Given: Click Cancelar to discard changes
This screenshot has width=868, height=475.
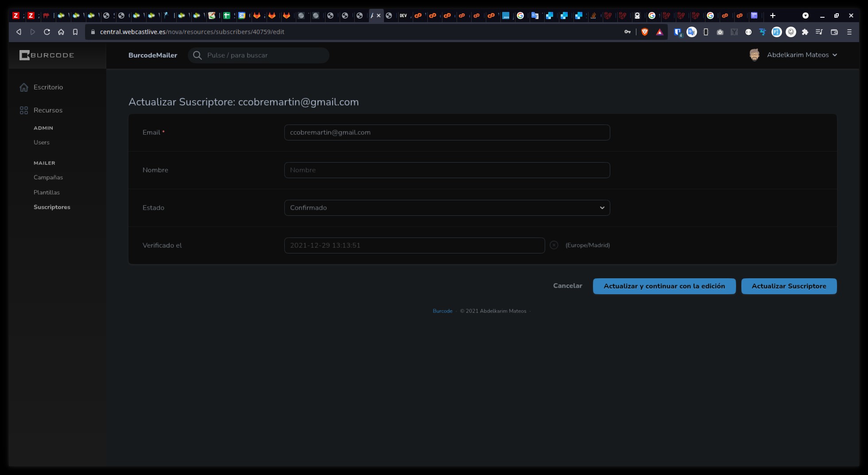Looking at the screenshot, I should point(567,286).
